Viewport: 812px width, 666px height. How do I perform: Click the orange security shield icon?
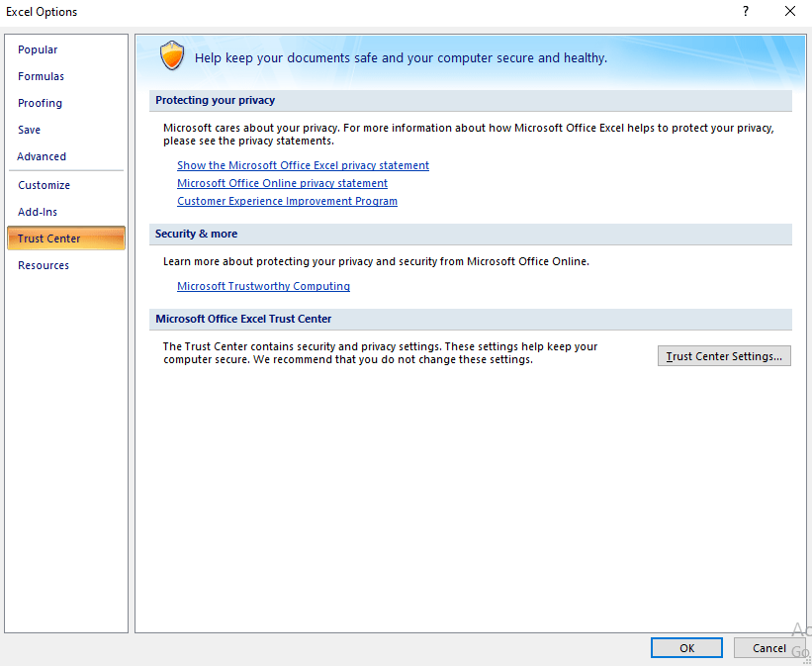pos(172,56)
